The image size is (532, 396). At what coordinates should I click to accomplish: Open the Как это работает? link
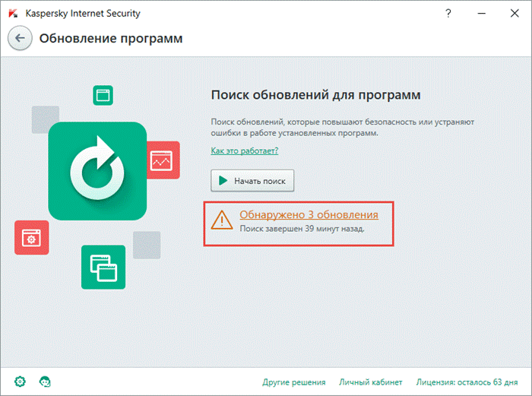245,150
